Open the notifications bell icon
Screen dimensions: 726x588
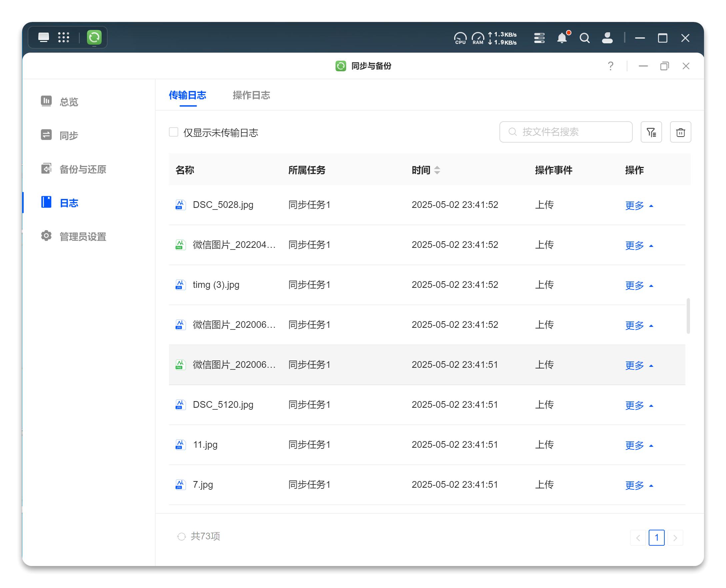(562, 38)
